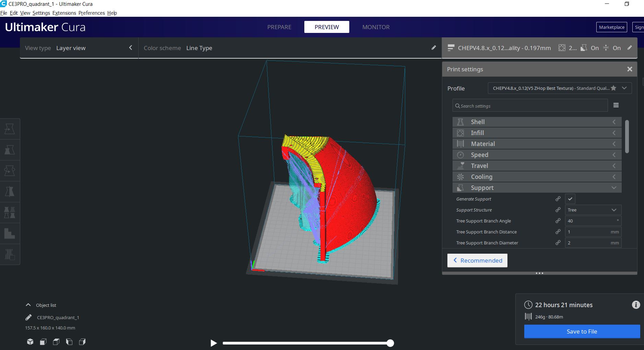
Task: Edit print settings pencil in profile bar
Action: click(630, 48)
